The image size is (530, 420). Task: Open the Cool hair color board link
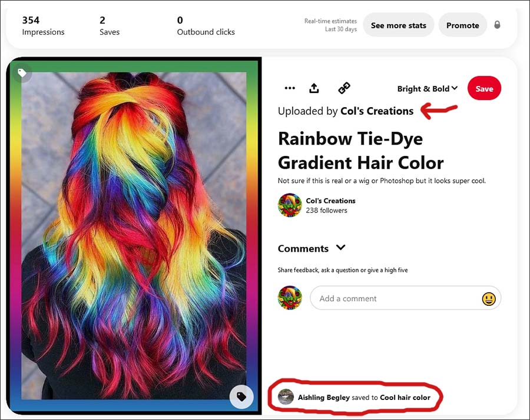pos(405,398)
